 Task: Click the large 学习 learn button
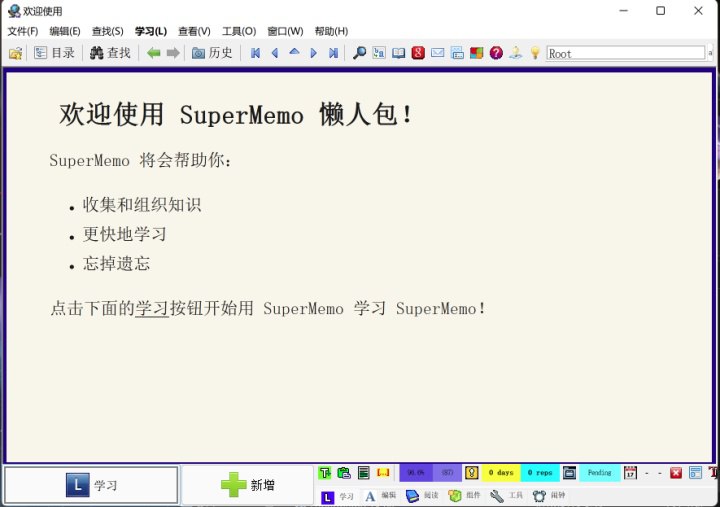click(x=91, y=485)
